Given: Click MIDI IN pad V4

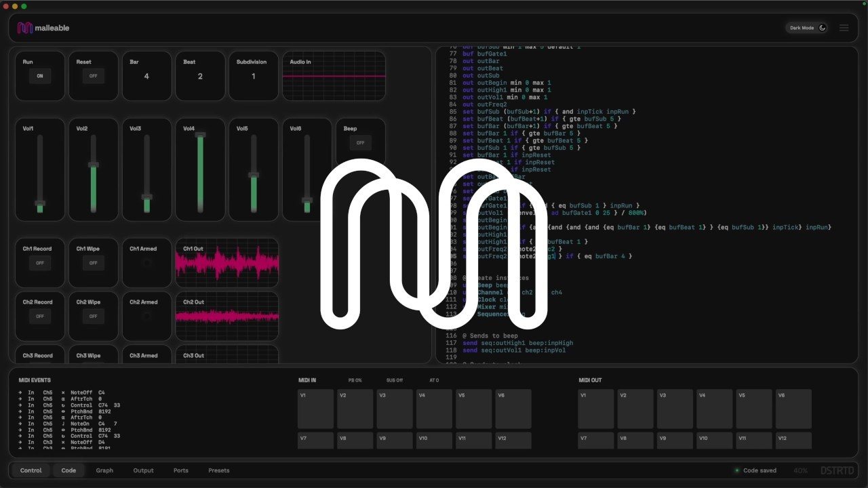Looking at the screenshot, I should click(x=434, y=409).
